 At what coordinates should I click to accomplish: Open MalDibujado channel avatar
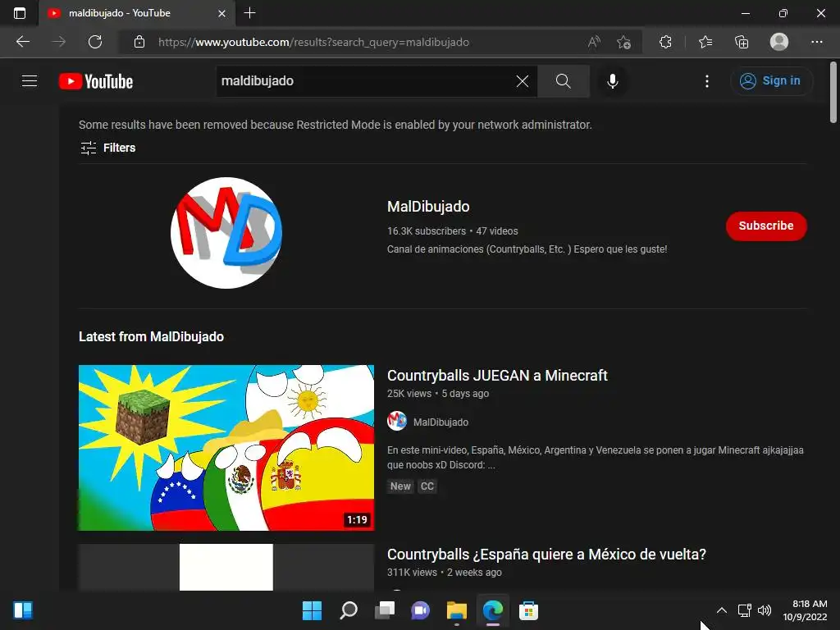[226, 232]
